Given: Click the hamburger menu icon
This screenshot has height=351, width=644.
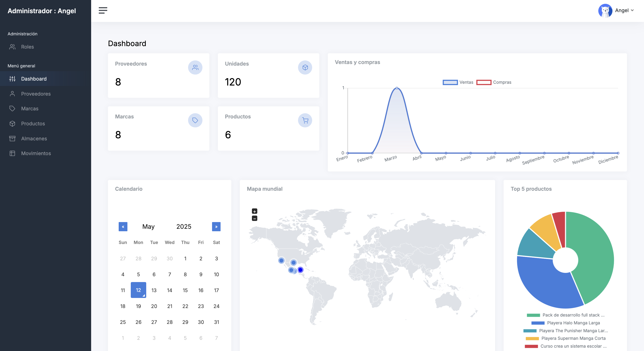Looking at the screenshot, I should tap(103, 10).
